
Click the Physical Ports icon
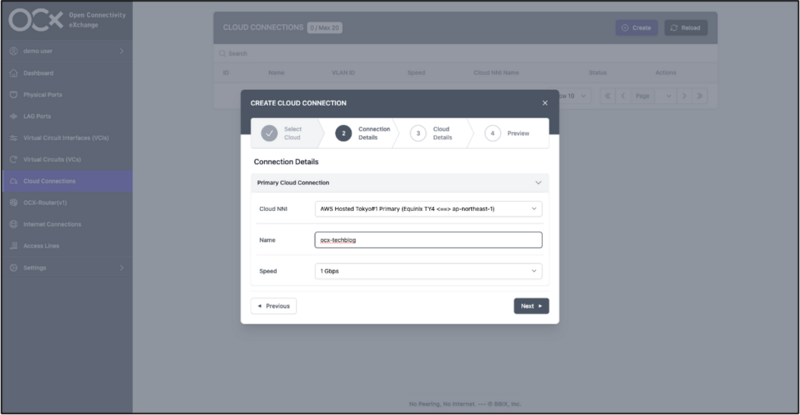(x=14, y=94)
